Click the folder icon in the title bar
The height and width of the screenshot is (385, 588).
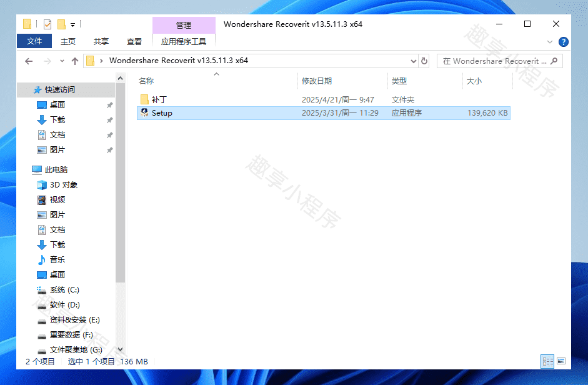tap(27, 24)
